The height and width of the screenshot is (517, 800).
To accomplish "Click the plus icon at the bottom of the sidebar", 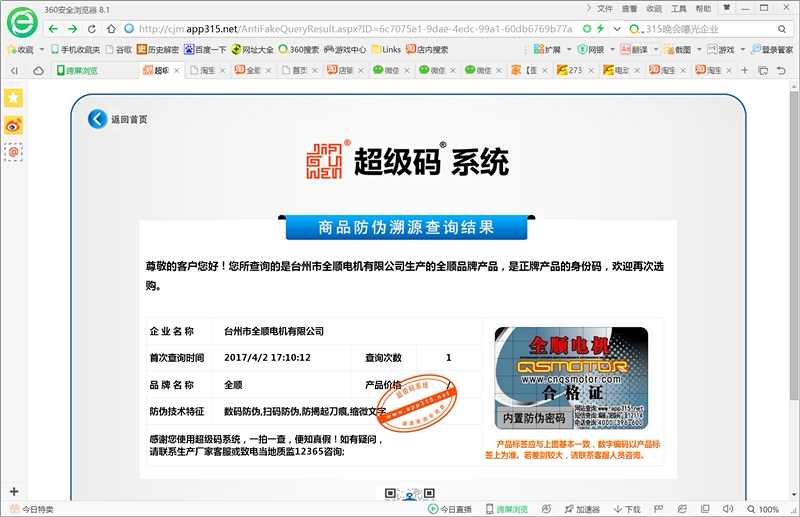I will point(14,491).
